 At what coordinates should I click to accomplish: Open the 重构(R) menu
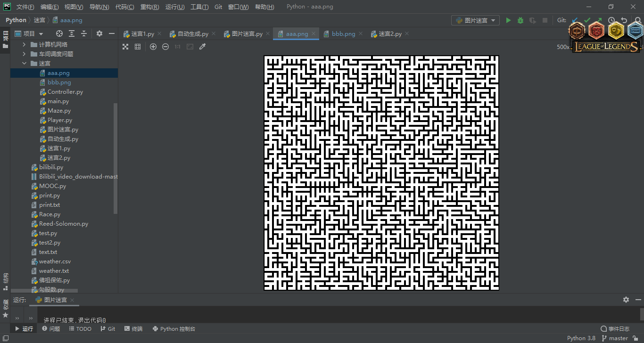[x=149, y=7]
